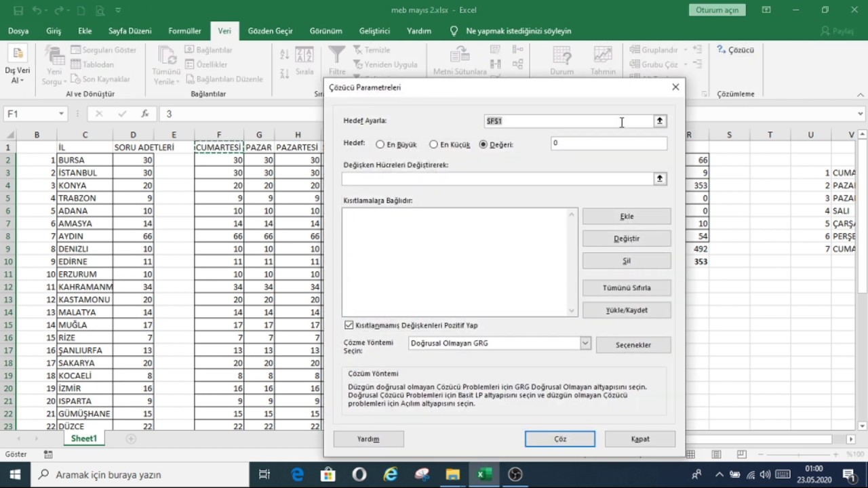
Task: Select the Değeri radio option
Action: tap(484, 144)
